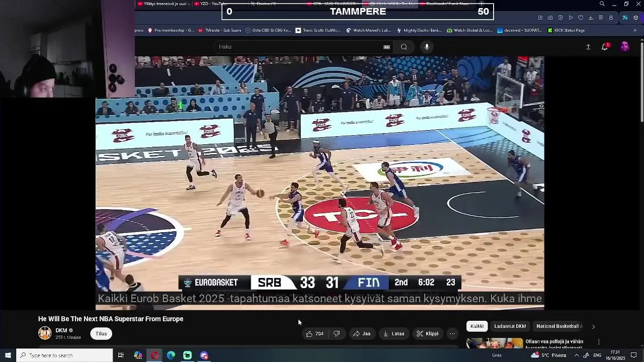Launch Microsoft Edge from the taskbar

[171, 355]
